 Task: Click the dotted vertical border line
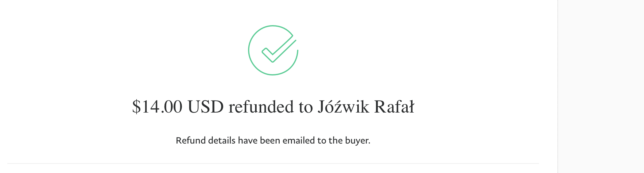558,87
